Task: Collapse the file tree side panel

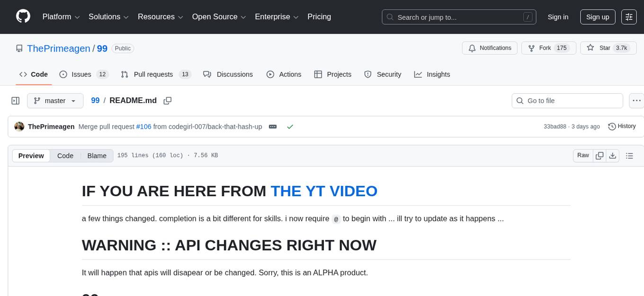Action: coord(16,101)
